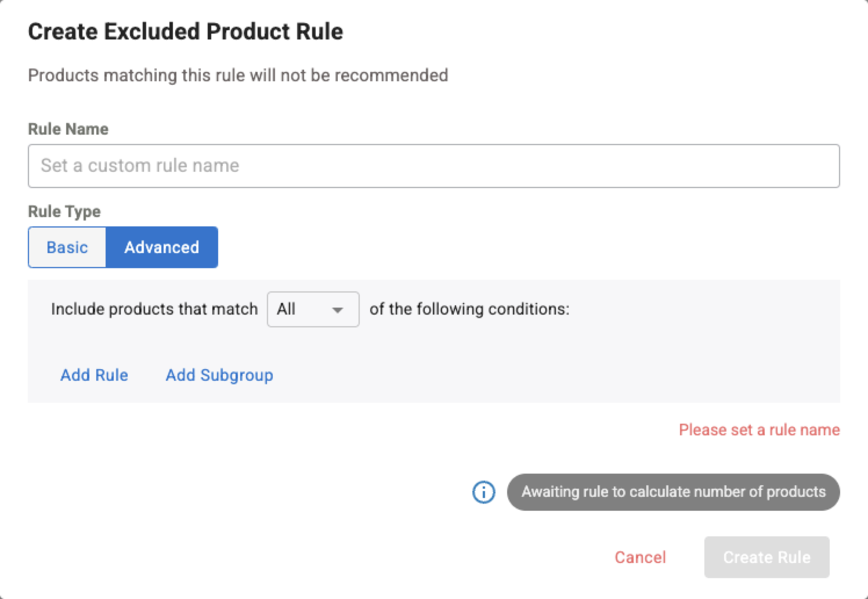Click Add Rule link
Viewport: 868px width, 599px height.
pos(94,375)
